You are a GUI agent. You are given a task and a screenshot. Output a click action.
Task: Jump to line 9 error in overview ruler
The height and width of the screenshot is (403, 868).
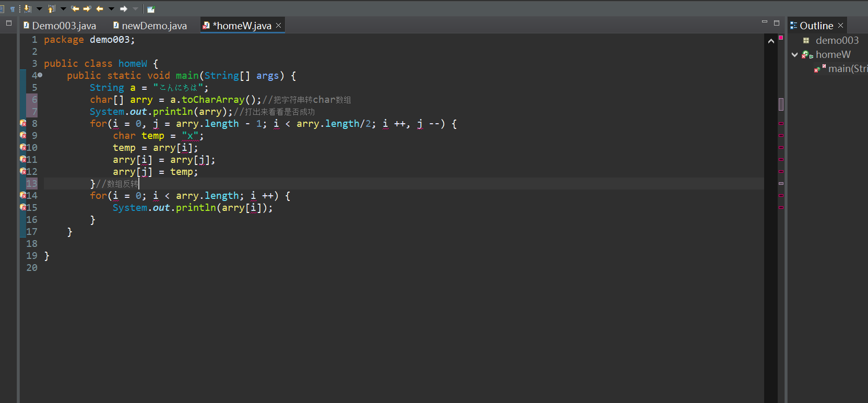(781, 135)
